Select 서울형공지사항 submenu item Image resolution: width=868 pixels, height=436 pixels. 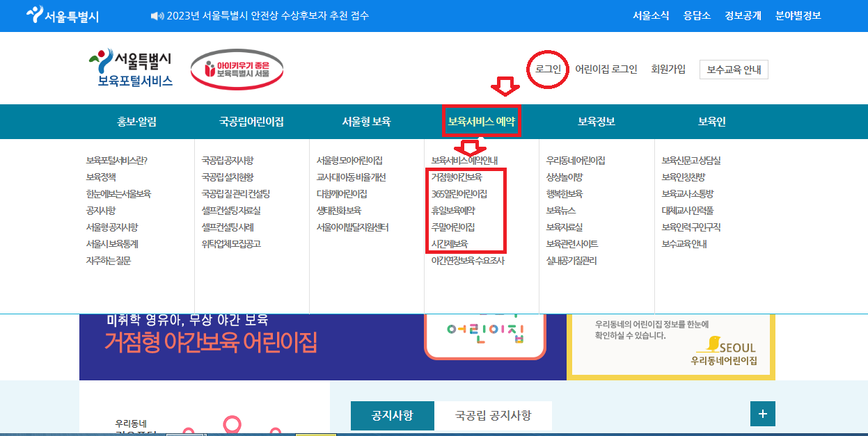(x=112, y=227)
